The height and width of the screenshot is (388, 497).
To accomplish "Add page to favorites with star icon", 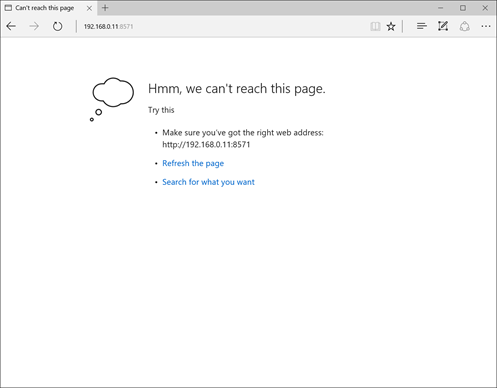I will [x=391, y=26].
